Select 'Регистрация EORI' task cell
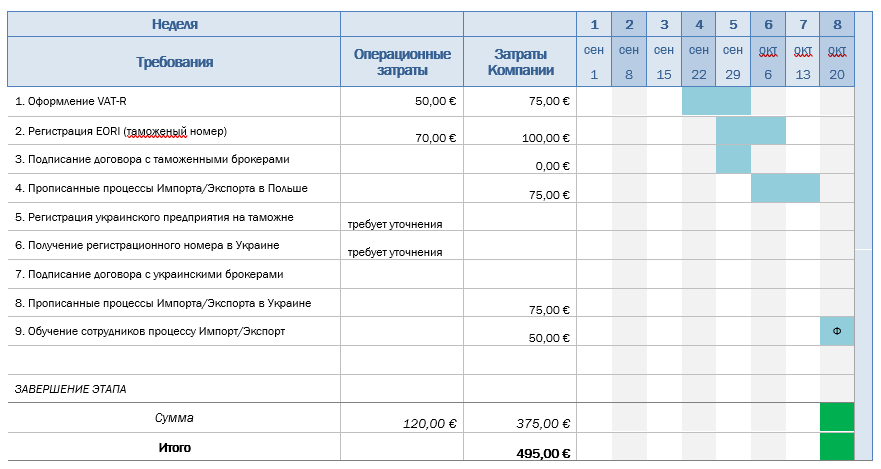881x469 pixels. (174, 131)
